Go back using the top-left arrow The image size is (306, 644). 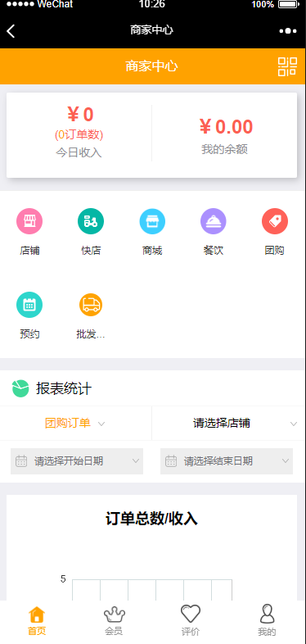(11, 30)
